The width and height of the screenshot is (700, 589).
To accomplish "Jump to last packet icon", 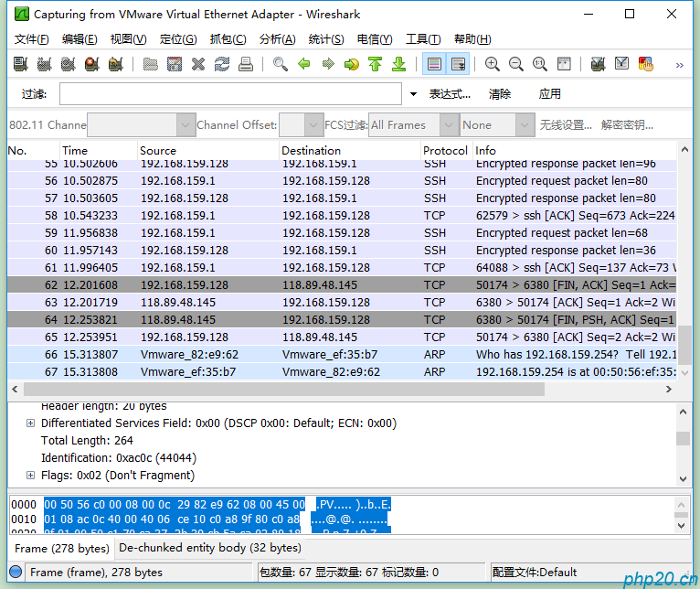I will click(x=399, y=64).
